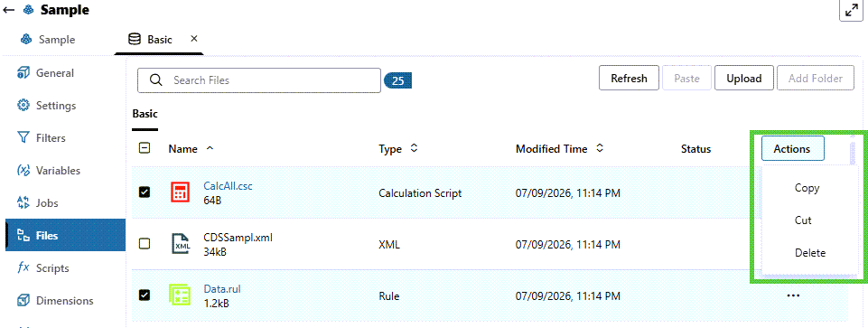Click the expand fullscreen icon
This screenshot has height=328, width=868.
pyautogui.click(x=852, y=11)
